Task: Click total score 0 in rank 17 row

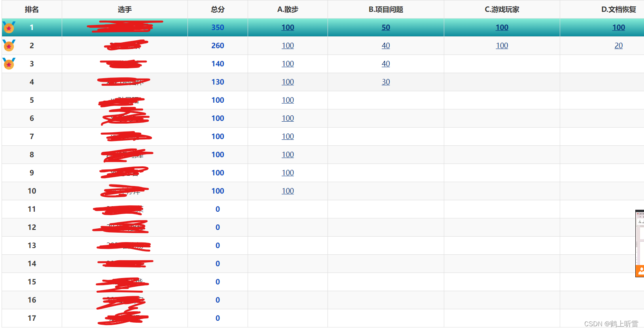Action: 218,318
